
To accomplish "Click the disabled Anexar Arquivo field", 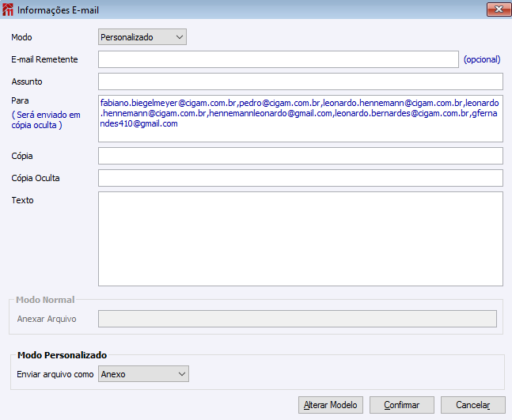I will pos(298,319).
